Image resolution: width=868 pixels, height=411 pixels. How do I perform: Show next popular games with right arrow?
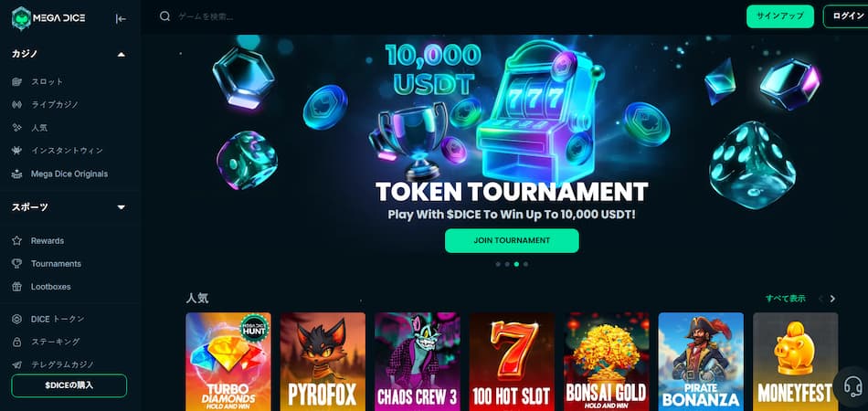click(832, 299)
